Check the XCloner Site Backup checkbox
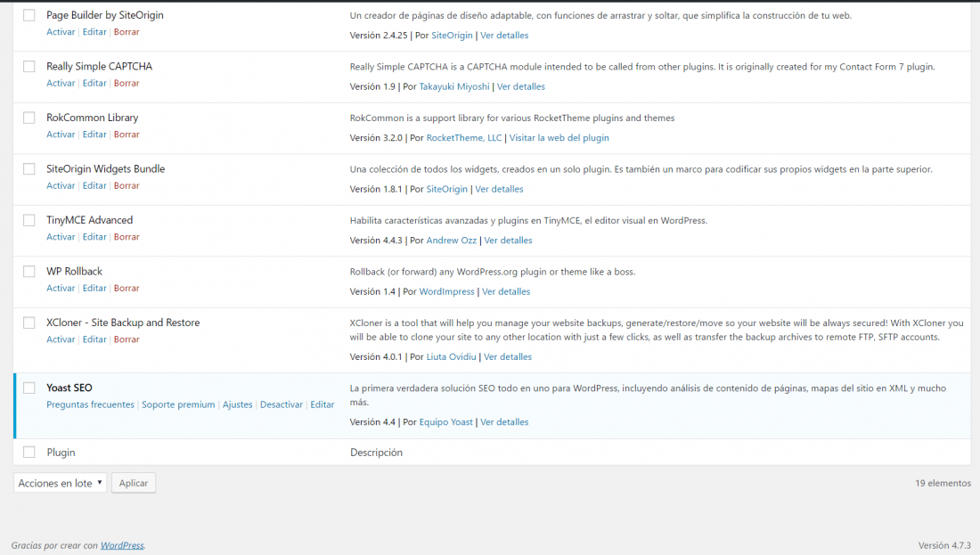Viewport: 980px width, 555px height. coord(29,322)
